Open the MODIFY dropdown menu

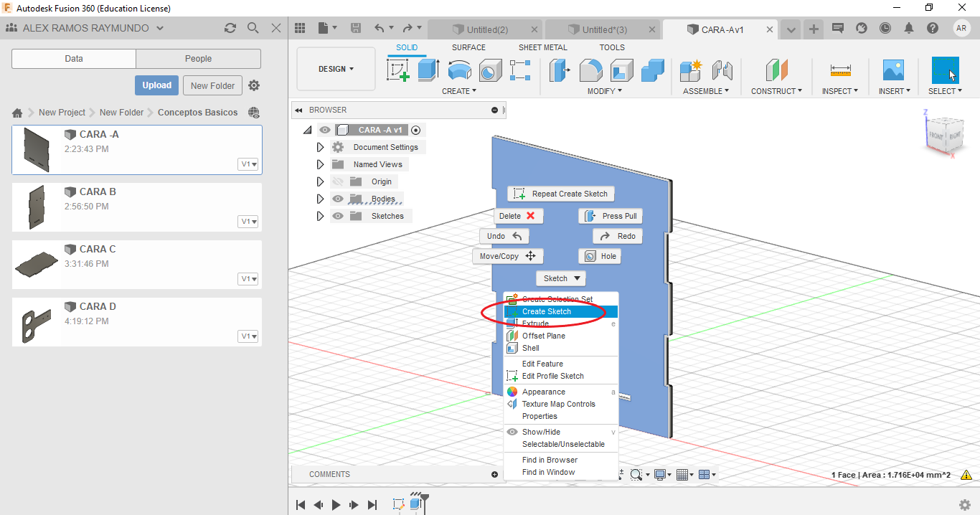(605, 91)
